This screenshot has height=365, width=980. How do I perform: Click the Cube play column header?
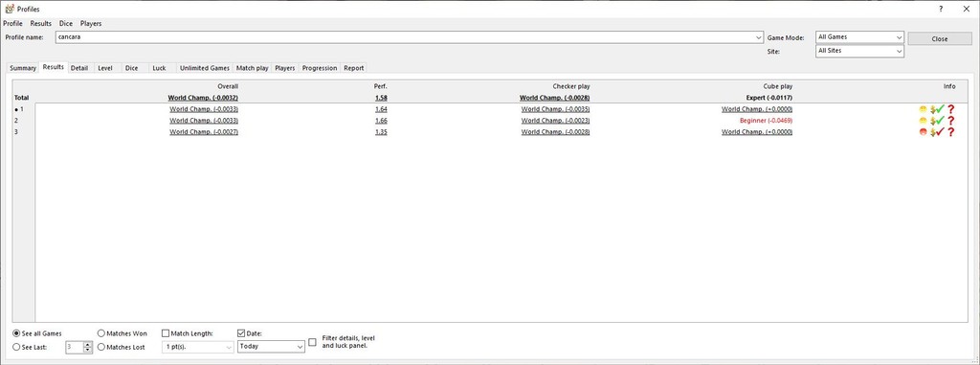click(x=778, y=86)
